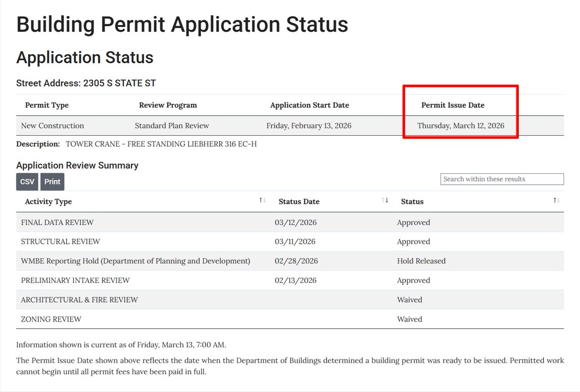Image resolution: width=580 pixels, height=392 pixels.
Task: Sort by Status Date arrows icon
Action: [385, 200]
